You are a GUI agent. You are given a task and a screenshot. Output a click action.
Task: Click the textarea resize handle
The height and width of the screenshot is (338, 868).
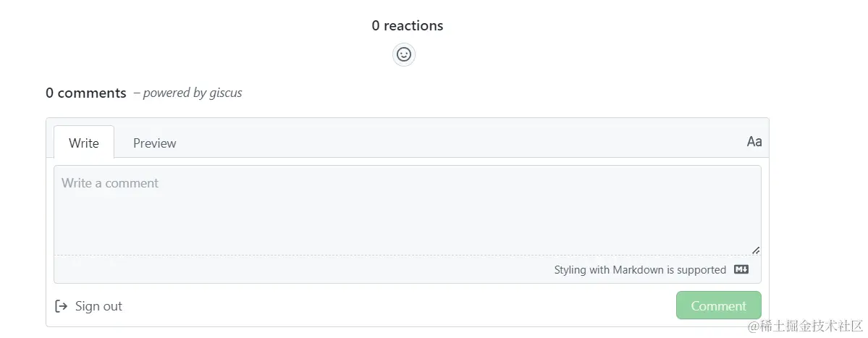point(755,250)
